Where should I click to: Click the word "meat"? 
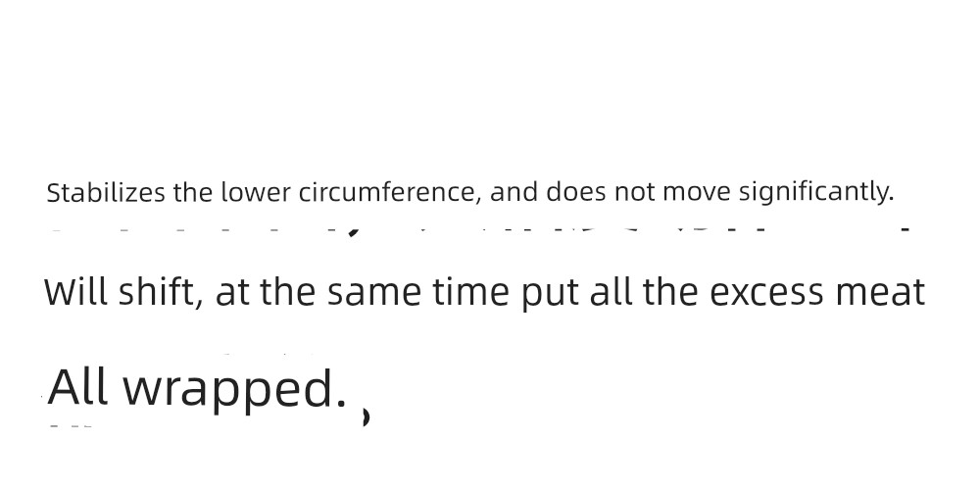click(x=881, y=293)
